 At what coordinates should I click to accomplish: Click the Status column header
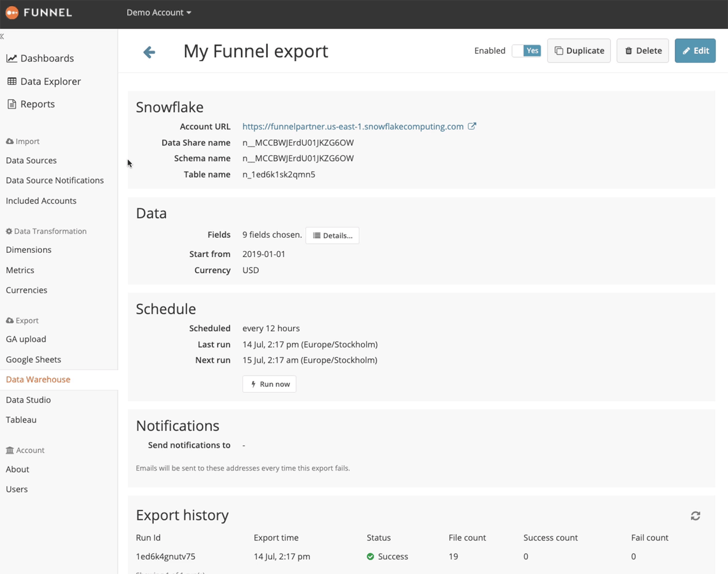point(379,538)
